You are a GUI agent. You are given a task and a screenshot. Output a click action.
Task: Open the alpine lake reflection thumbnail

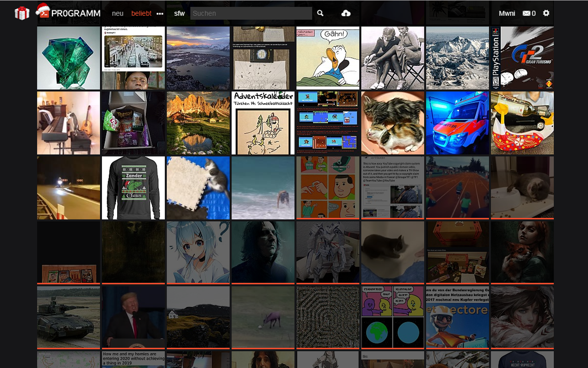pos(198,123)
